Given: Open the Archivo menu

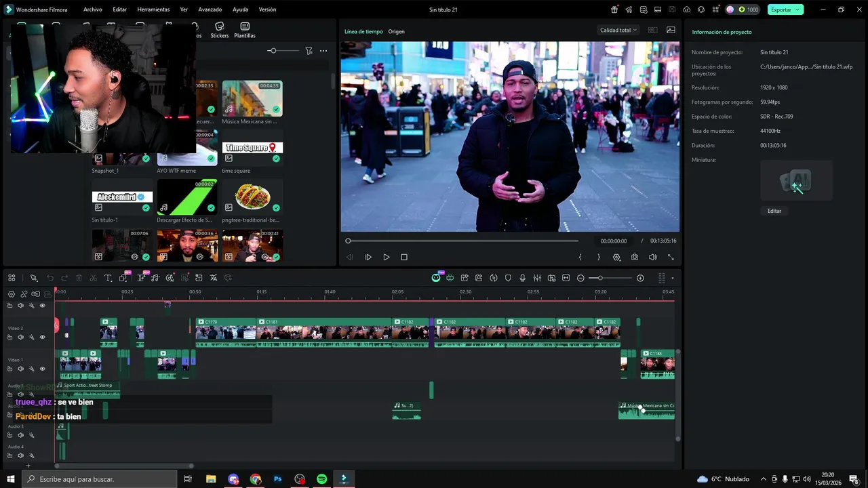Looking at the screenshot, I should (x=93, y=9).
